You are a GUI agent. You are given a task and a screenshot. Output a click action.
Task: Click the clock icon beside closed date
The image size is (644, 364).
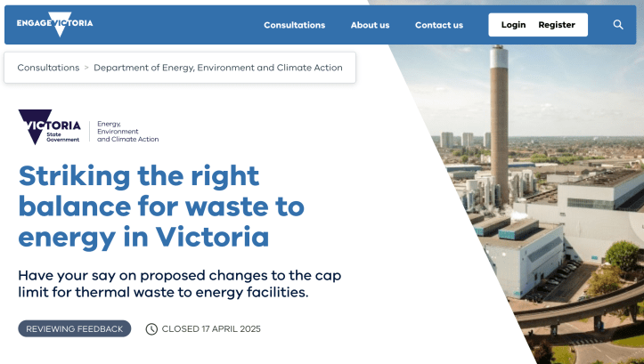tap(151, 329)
